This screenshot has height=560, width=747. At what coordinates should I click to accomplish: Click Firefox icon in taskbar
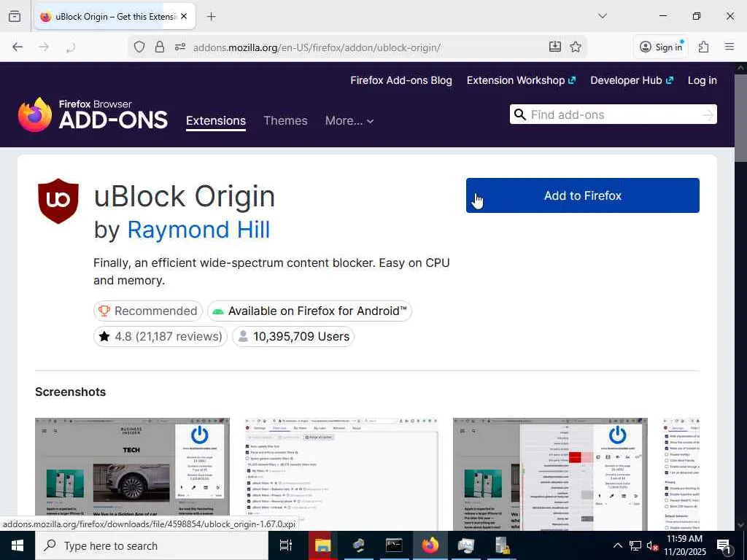pos(430,545)
